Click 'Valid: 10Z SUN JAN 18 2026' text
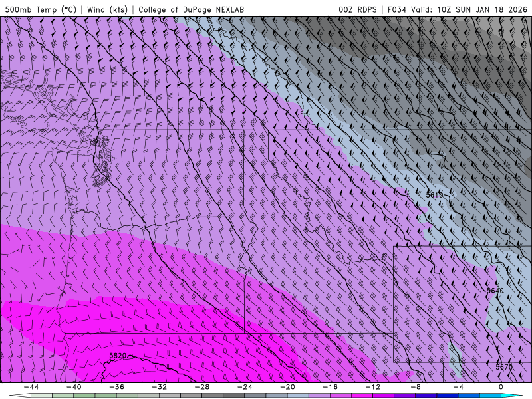This screenshot has width=532, height=399. 469,9
